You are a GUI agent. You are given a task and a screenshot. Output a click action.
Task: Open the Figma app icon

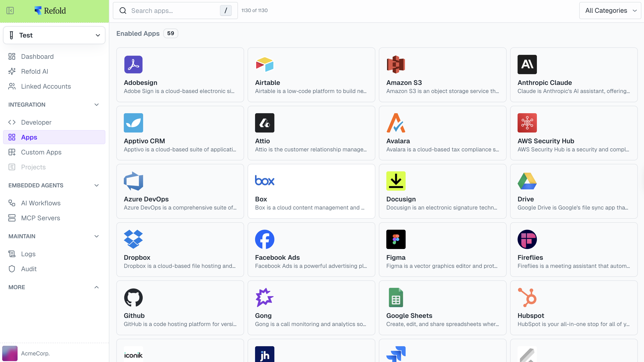396,239
